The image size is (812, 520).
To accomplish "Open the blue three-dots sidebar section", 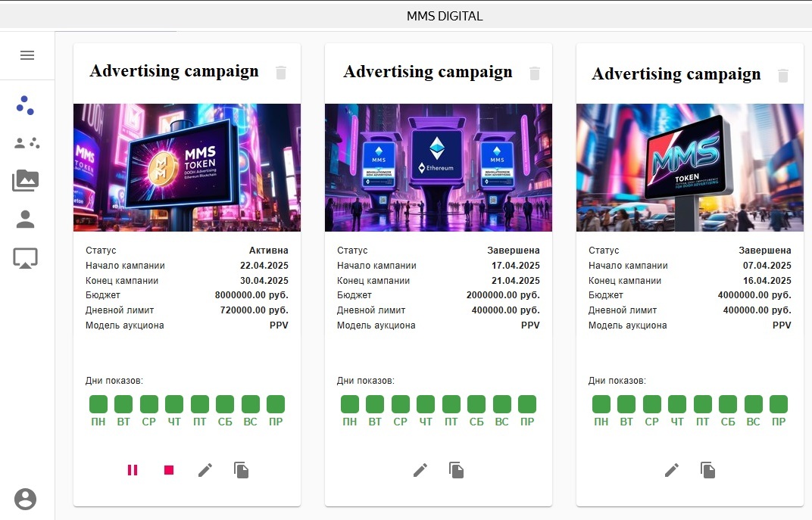I will point(25,105).
